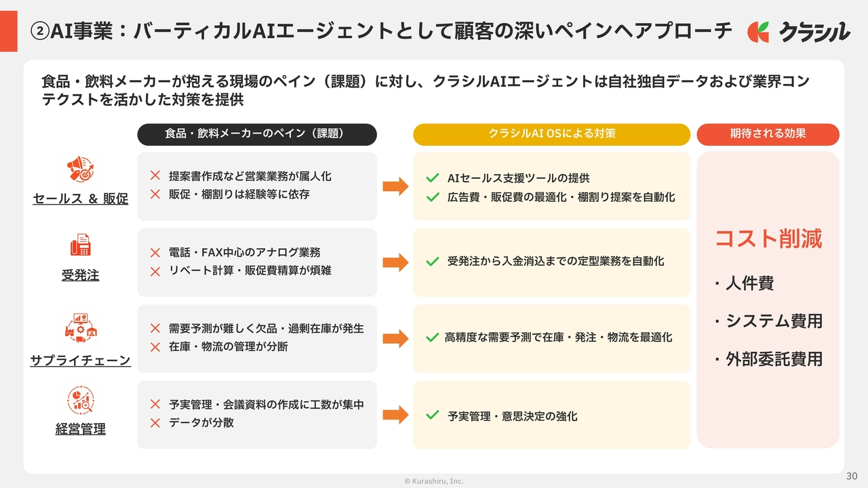The height and width of the screenshot is (488, 868).
Task: Click green checkmark beside 予実管理・意思決定の強化
Action: click(432, 415)
